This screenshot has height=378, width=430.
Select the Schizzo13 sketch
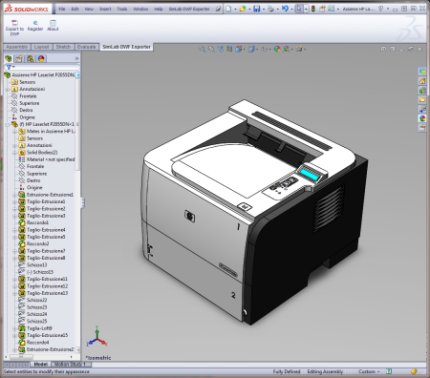pos(37,265)
